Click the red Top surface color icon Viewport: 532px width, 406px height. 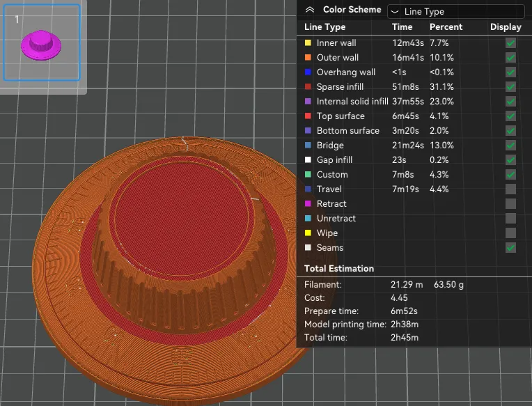pyautogui.click(x=308, y=116)
